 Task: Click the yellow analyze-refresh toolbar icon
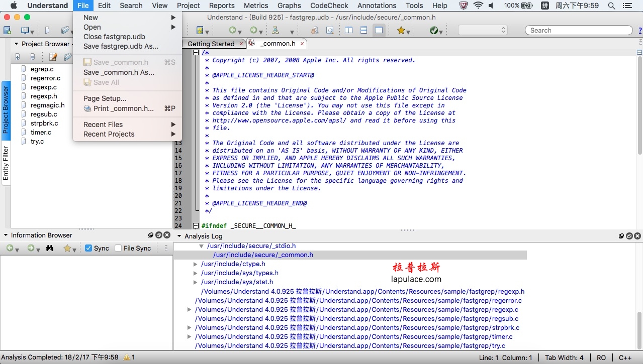tap(200, 30)
